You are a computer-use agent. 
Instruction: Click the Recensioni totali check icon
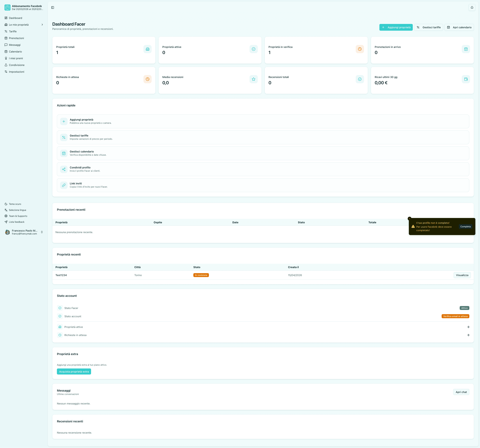pyautogui.click(x=360, y=79)
